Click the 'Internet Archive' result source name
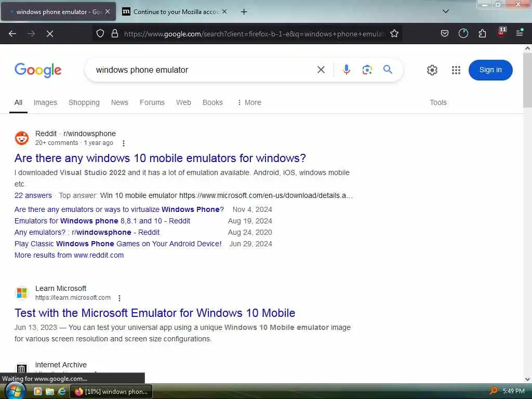The image size is (532, 399). click(x=61, y=365)
